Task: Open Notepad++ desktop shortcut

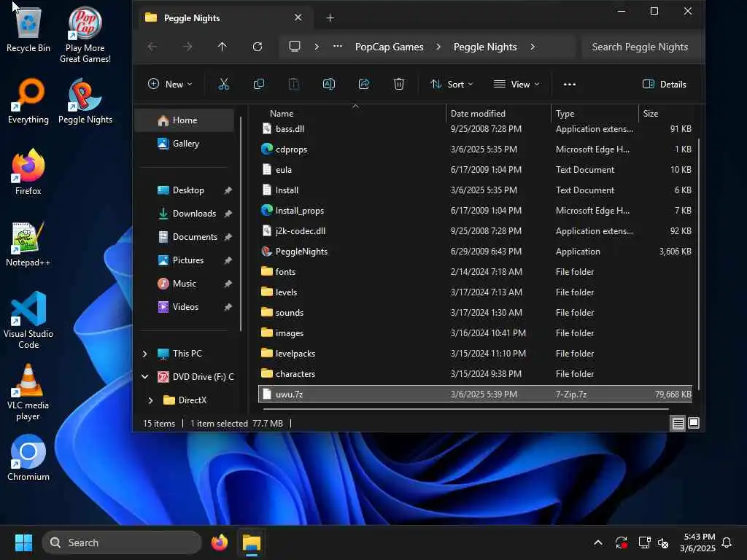Action: coord(28,244)
